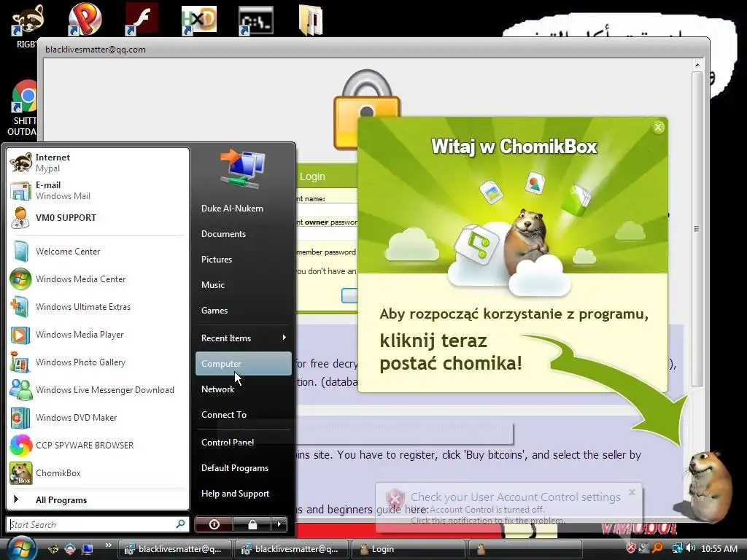The image size is (747, 560).
Task: Launch Windows Media Player
Action: 98,334
